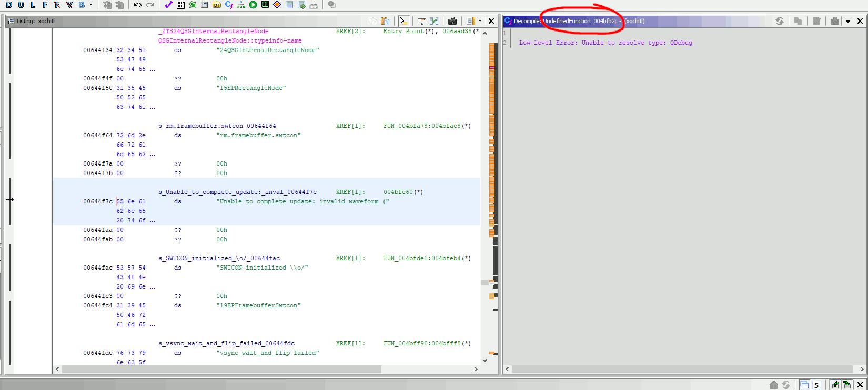
Task: Click the crossed-out V icon in toolbar
Action: pos(69,5)
